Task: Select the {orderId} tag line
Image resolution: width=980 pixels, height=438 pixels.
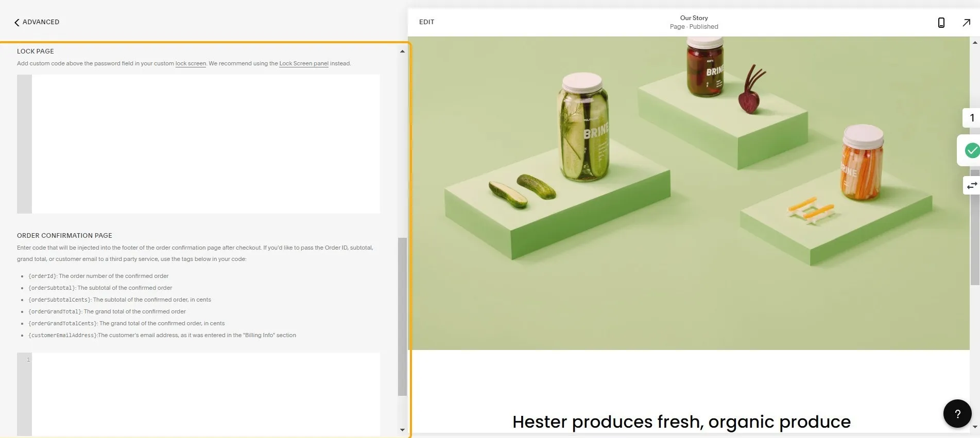Action: (x=98, y=276)
